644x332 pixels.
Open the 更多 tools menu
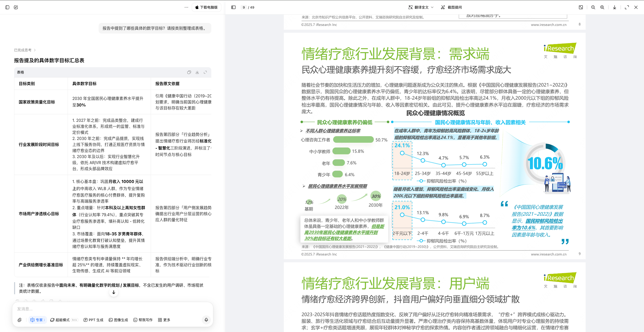pos(164,320)
